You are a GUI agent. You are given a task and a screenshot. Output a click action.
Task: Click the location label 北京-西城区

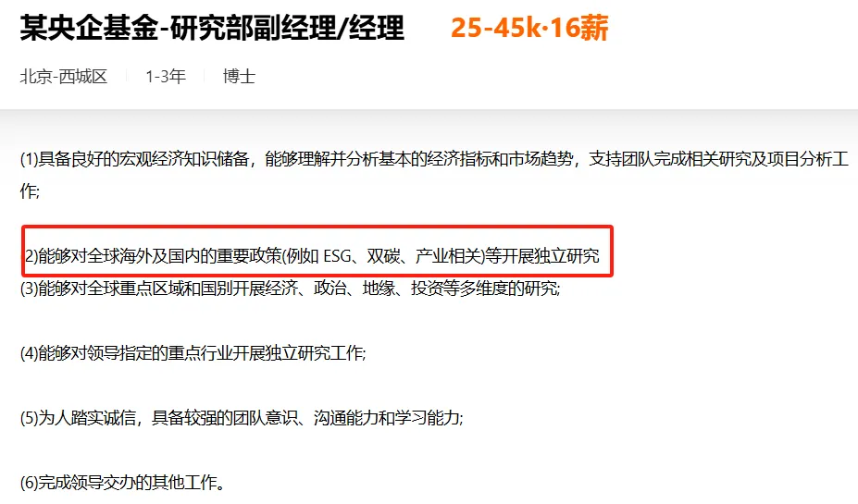(64, 76)
